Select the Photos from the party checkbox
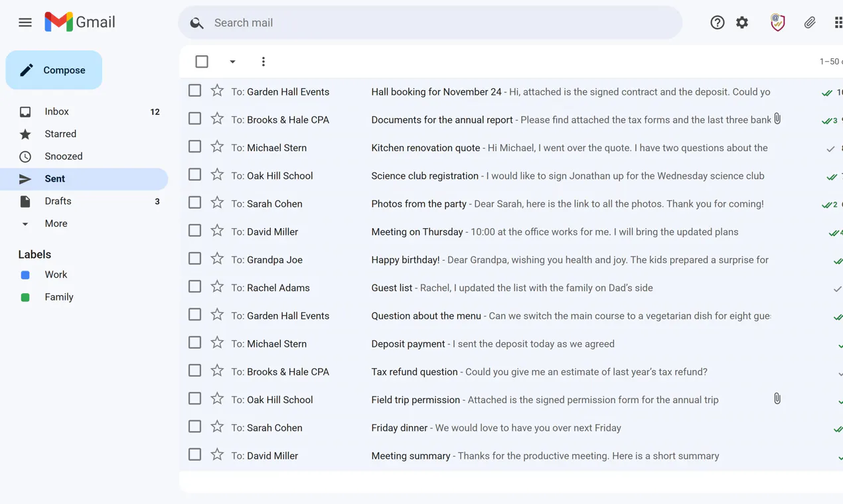This screenshot has height=504, width=843. [194, 203]
